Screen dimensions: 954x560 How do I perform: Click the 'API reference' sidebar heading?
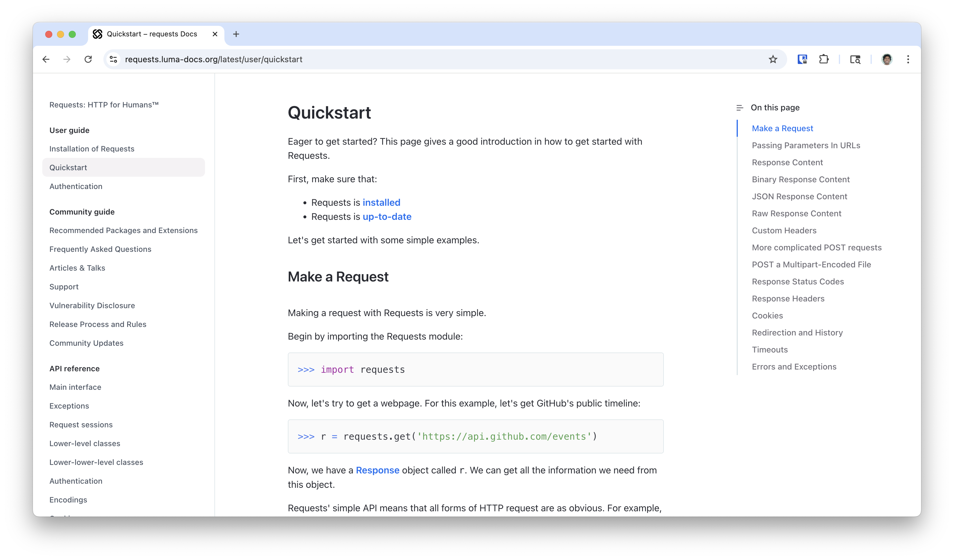click(x=75, y=369)
